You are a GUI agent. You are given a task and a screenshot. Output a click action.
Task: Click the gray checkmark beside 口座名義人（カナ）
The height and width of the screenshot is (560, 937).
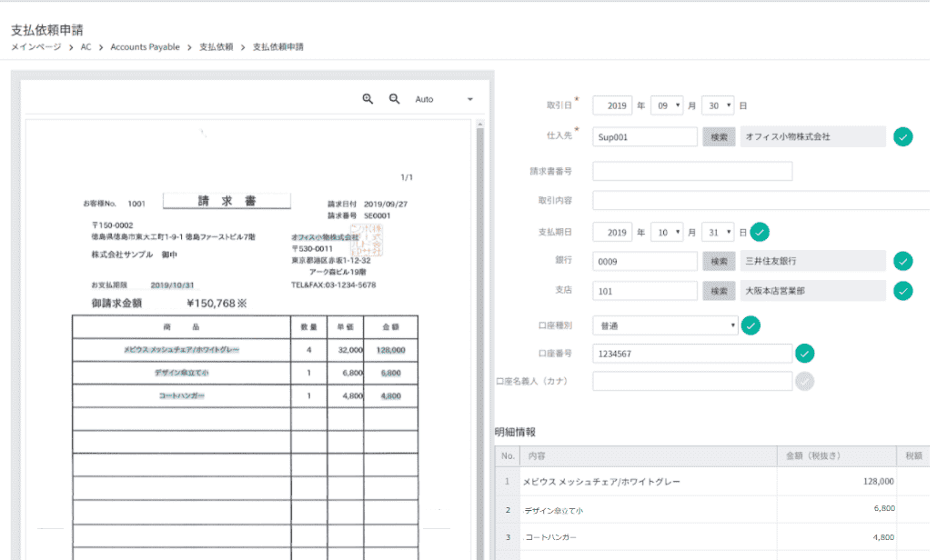point(805,381)
